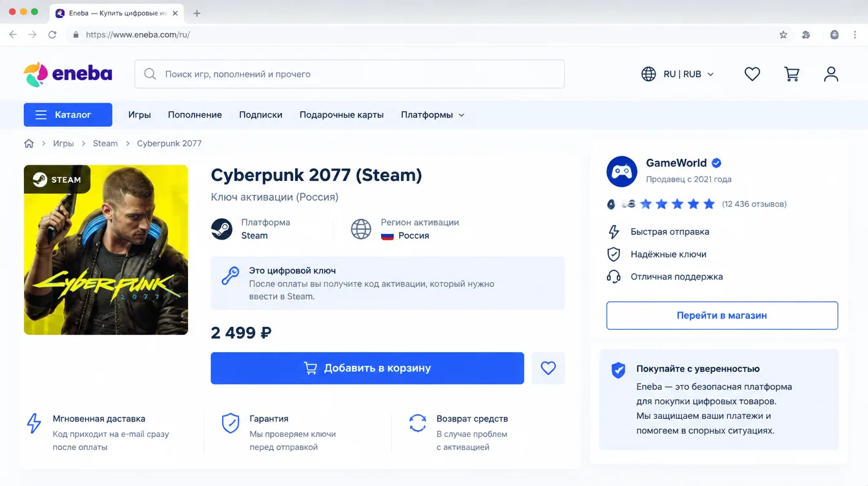Open the user account profile icon
This screenshot has height=486, width=868.
pos(831,74)
